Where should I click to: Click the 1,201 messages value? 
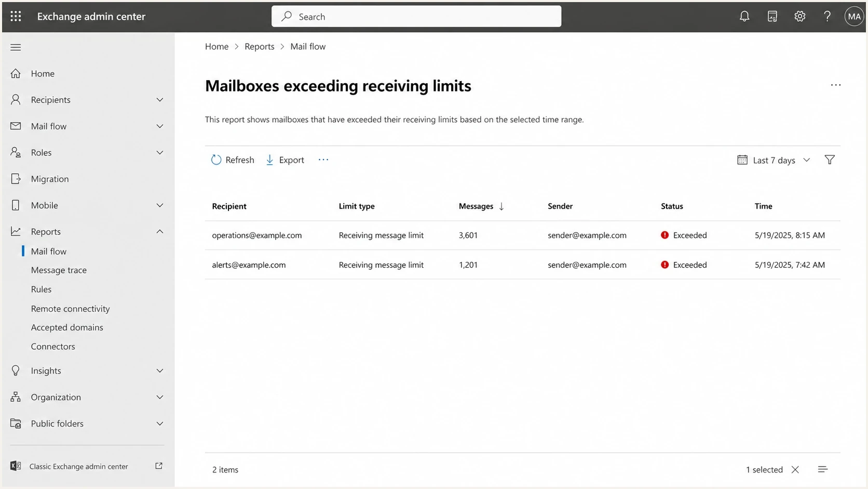pos(468,265)
